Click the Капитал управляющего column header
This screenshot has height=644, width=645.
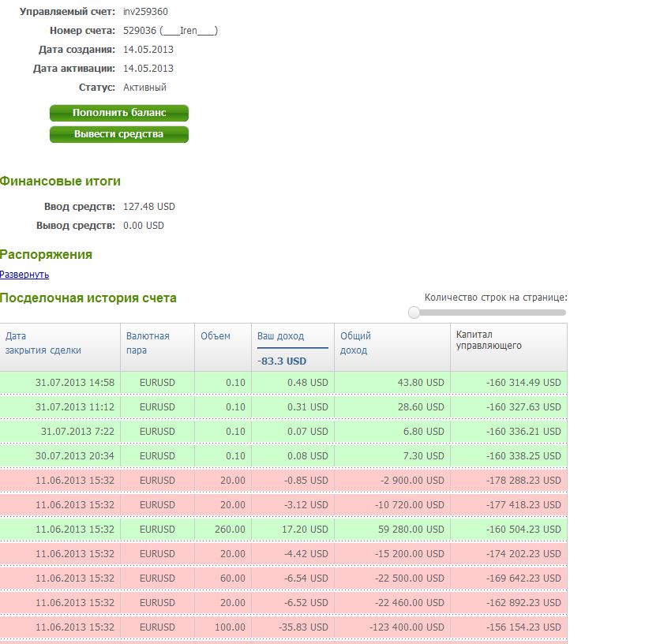489,340
